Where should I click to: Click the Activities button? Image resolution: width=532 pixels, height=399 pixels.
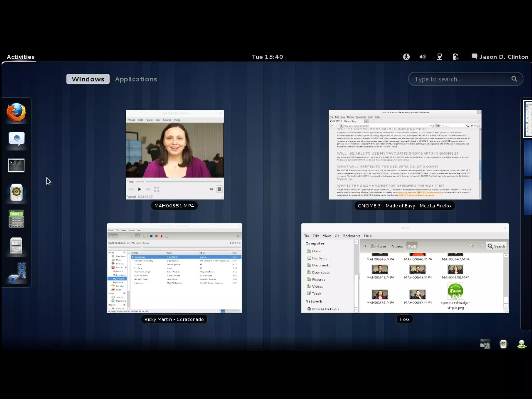click(21, 57)
